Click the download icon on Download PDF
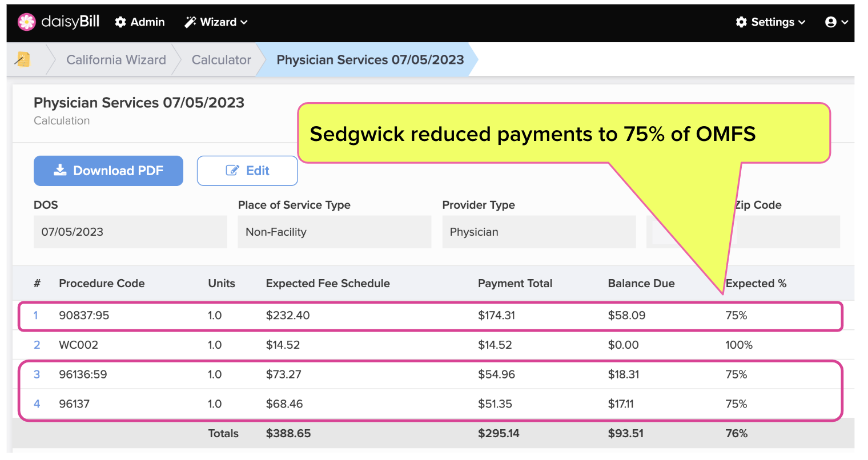This screenshot has height=460, width=868. 59,170
